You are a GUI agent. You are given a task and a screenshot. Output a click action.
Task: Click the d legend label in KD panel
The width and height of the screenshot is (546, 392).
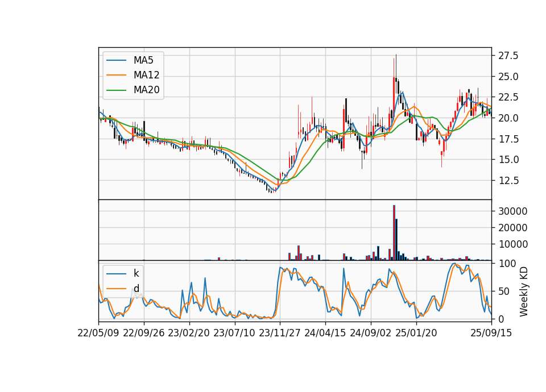(x=136, y=289)
